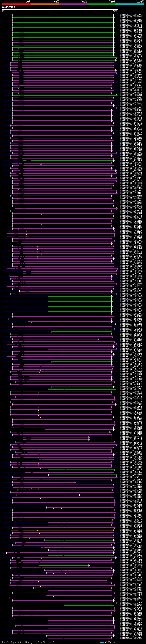Click the UniRef100_Q5DEE7 label
The height and width of the screenshot is (644, 146).
(131, 344)
